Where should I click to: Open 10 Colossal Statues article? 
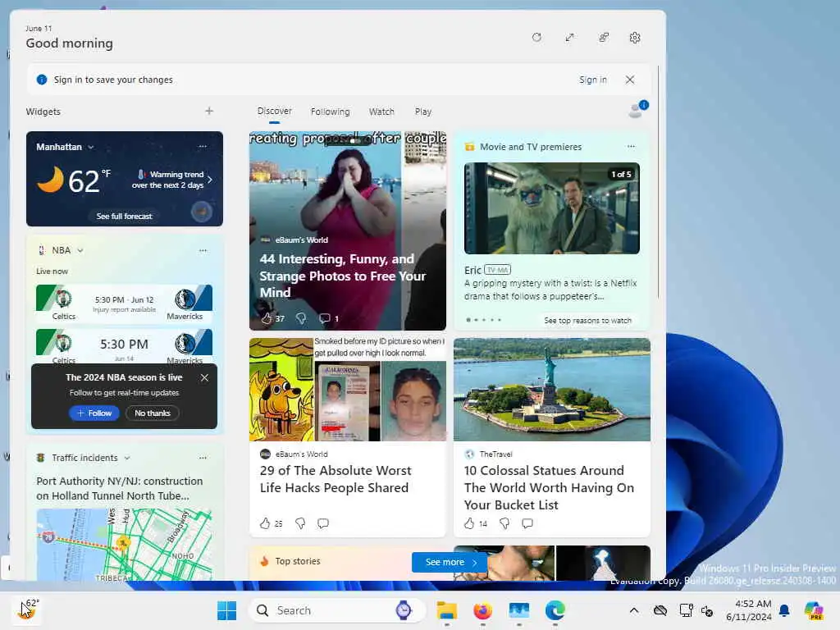pyautogui.click(x=549, y=487)
